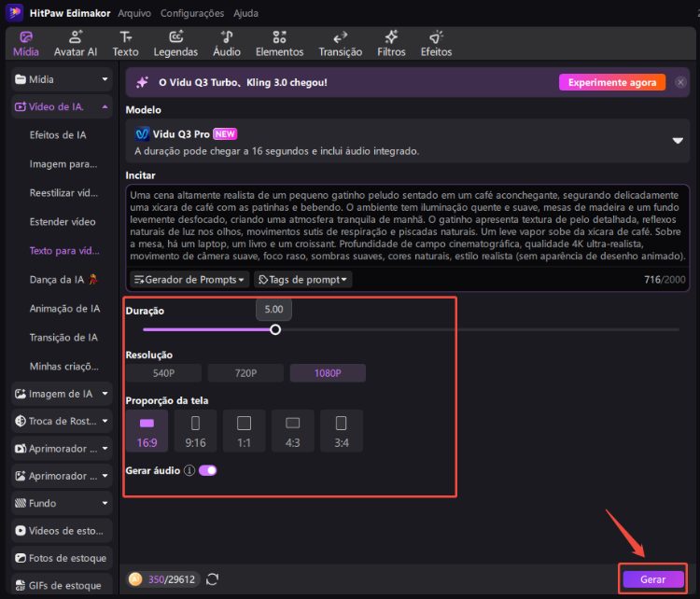Select Efeitos de IA in sidebar
Screen dimensions: 700x599
[58, 134]
